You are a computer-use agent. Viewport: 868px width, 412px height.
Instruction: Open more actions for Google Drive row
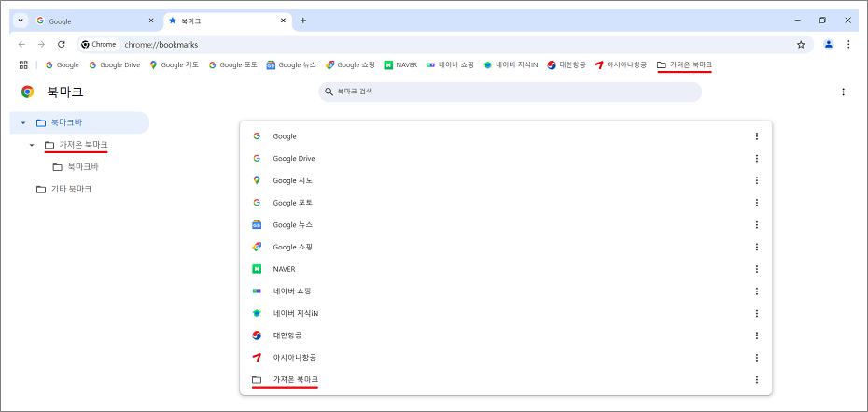(x=757, y=159)
